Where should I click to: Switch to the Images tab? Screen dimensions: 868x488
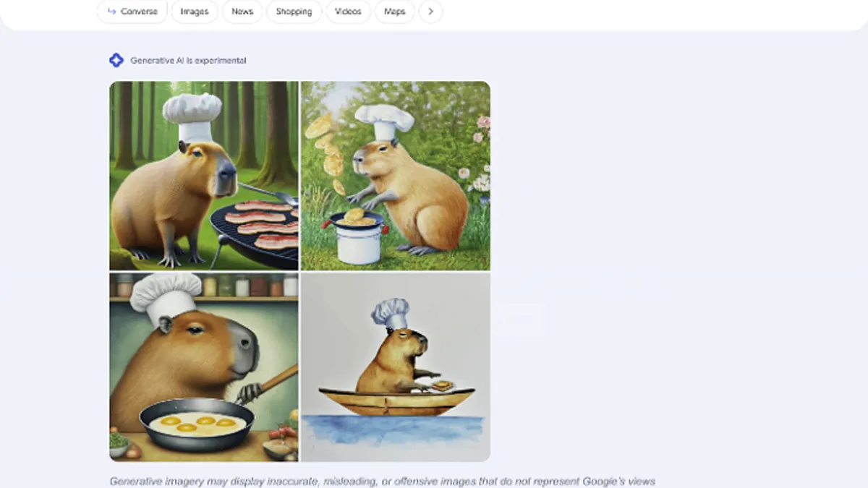[x=195, y=12]
